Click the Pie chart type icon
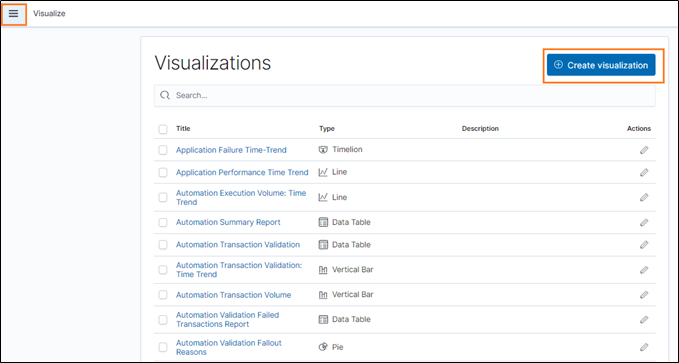This screenshot has width=679, height=363. 323,347
